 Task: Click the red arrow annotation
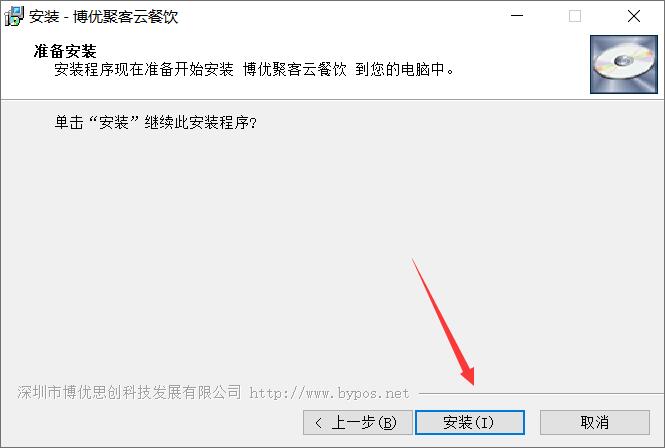(443, 322)
